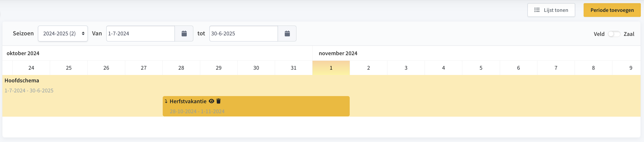Click the Van date input field

[141, 34]
